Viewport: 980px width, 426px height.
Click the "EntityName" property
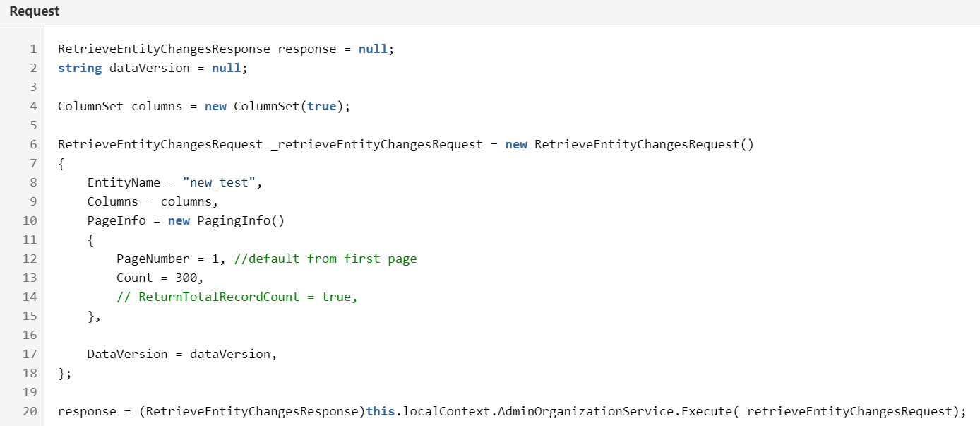tap(124, 183)
